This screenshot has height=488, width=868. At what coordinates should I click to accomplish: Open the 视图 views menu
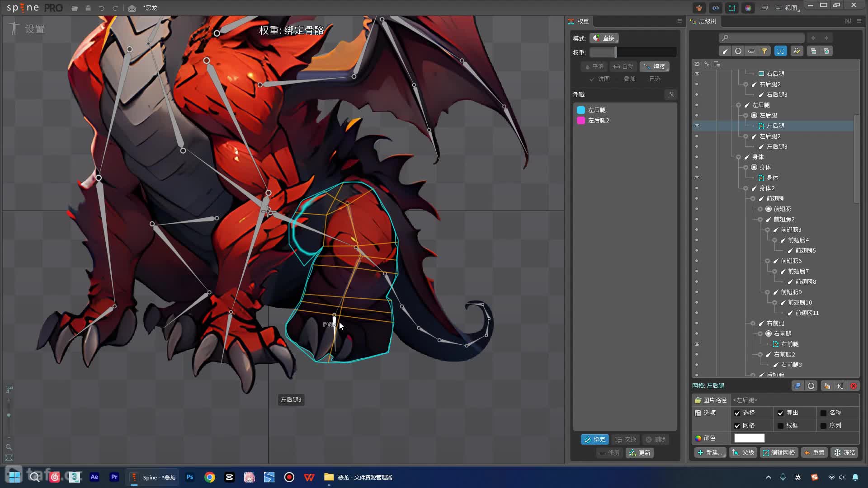(x=788, y=8)
